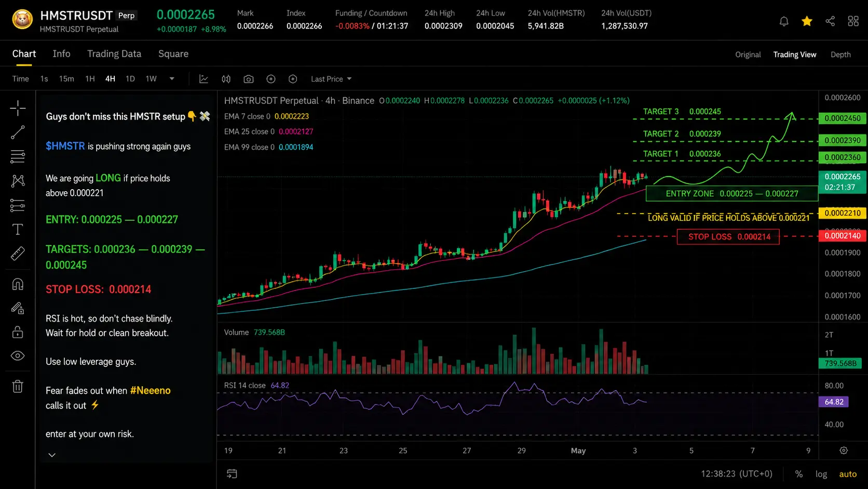Click the Funding / Countdown label

click(371, 13)
